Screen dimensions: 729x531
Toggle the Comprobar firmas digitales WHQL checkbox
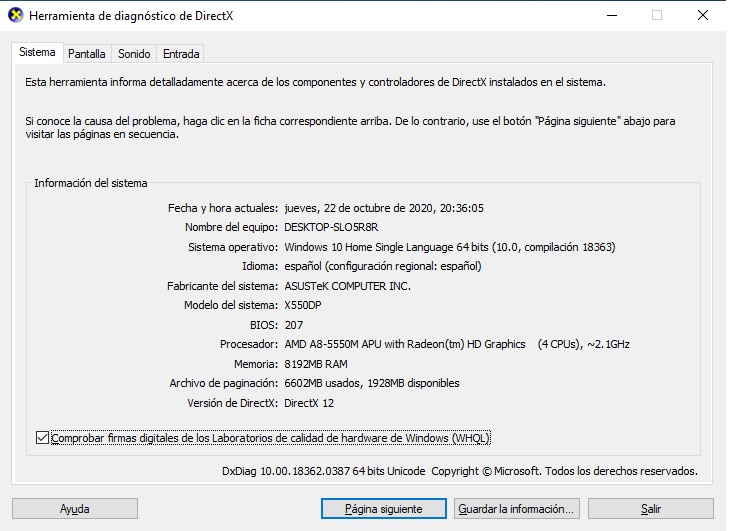click(42, 438)
